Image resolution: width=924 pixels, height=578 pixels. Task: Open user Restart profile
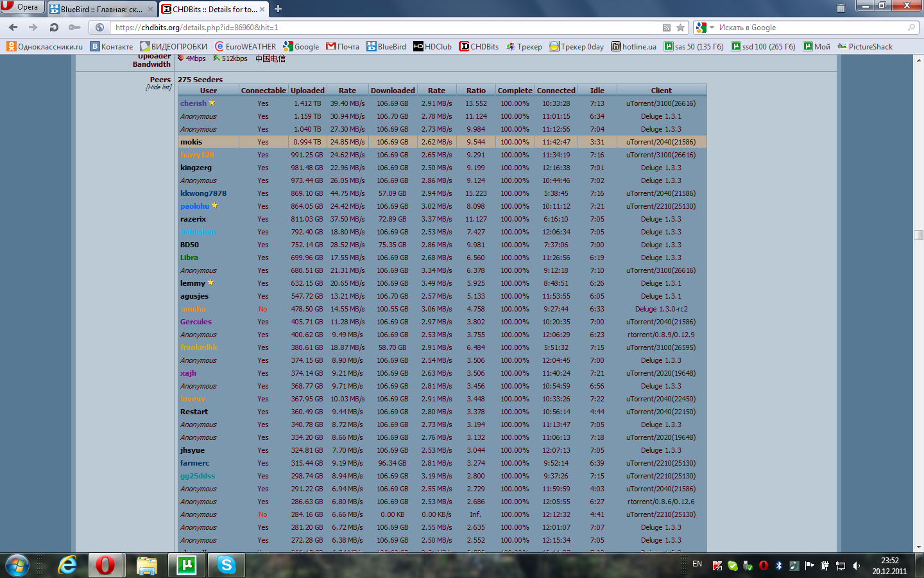194,412
